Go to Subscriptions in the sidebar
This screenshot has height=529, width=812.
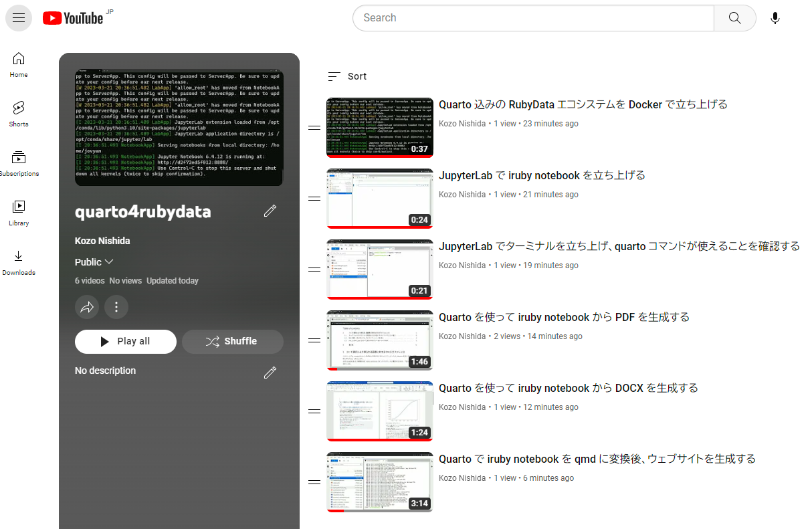click(19, 163)
